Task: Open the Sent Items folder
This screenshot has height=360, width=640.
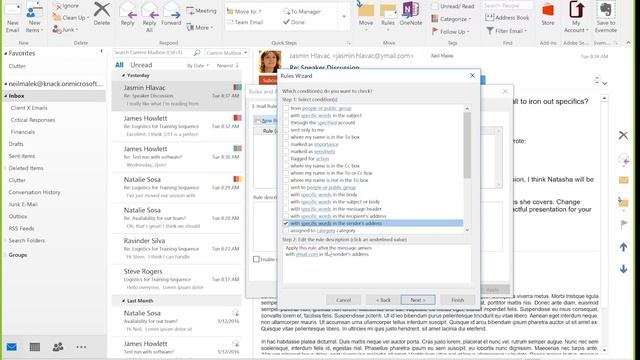Action: 22,156
